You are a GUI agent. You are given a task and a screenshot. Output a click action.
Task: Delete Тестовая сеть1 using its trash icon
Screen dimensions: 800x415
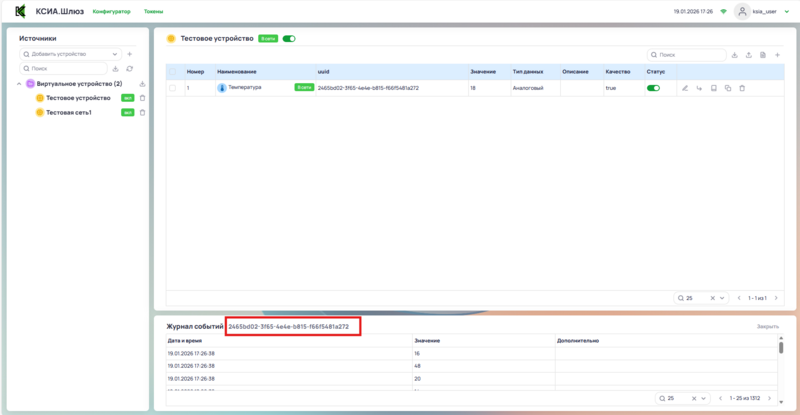click(142, 112)
